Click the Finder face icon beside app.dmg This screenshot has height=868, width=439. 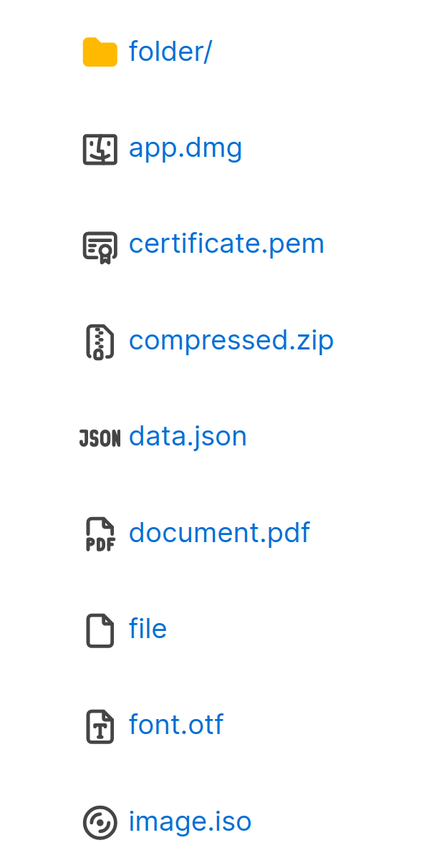point(100,149)
